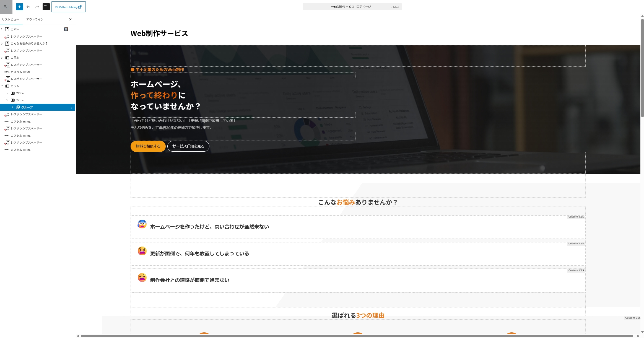This screenshot has width=644, height=339.
Task: Open the options menu on the グループ block
Action: point(71,107)
